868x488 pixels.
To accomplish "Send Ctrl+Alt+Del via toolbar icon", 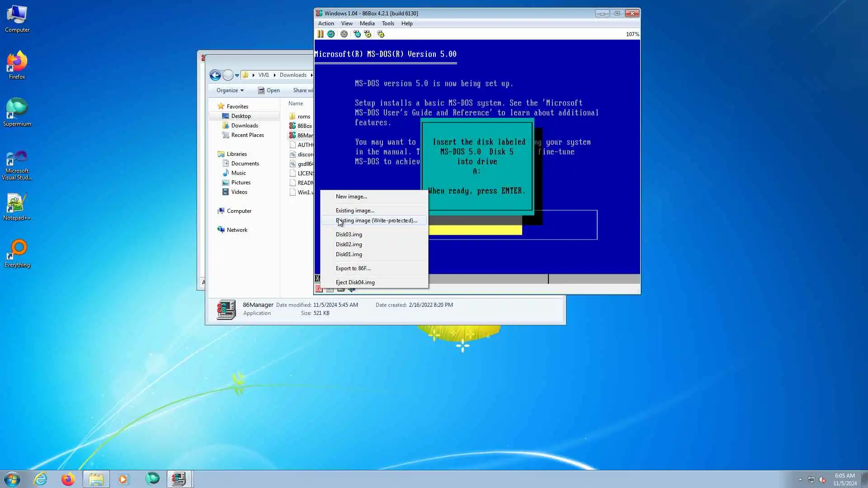I will [357, 34].
